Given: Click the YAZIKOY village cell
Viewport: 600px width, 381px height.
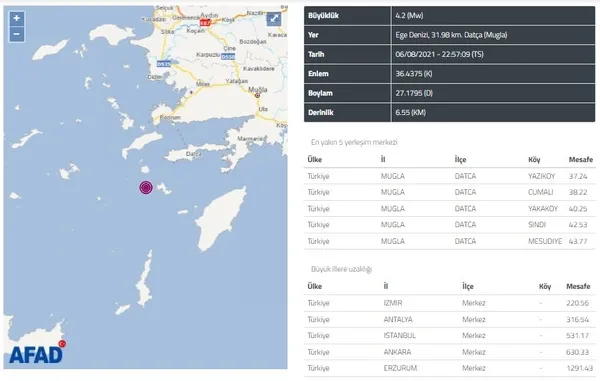Looking at the screenshot, I should (x=541, y=176).
